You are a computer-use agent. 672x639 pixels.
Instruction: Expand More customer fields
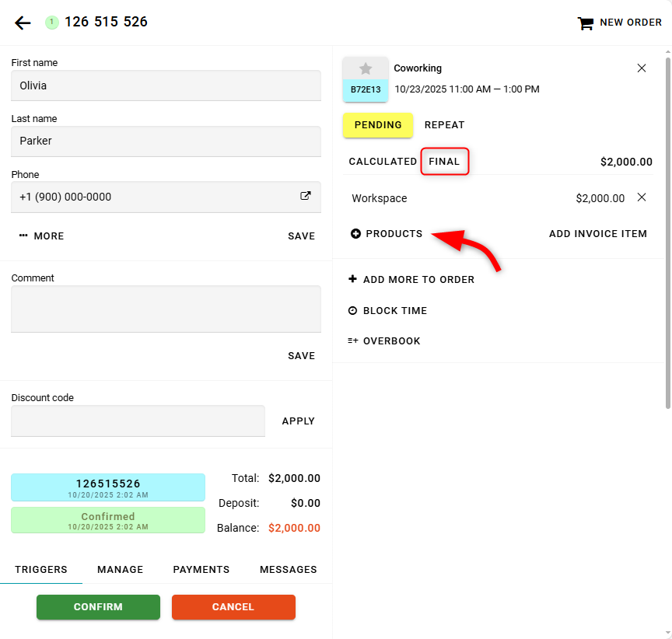click(42, 236)
